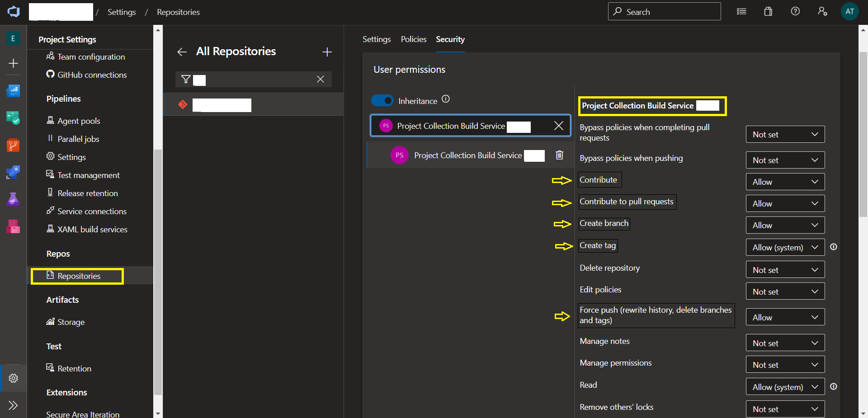Open the Pipelines rocket icon in sidebar

pos(13,172)
